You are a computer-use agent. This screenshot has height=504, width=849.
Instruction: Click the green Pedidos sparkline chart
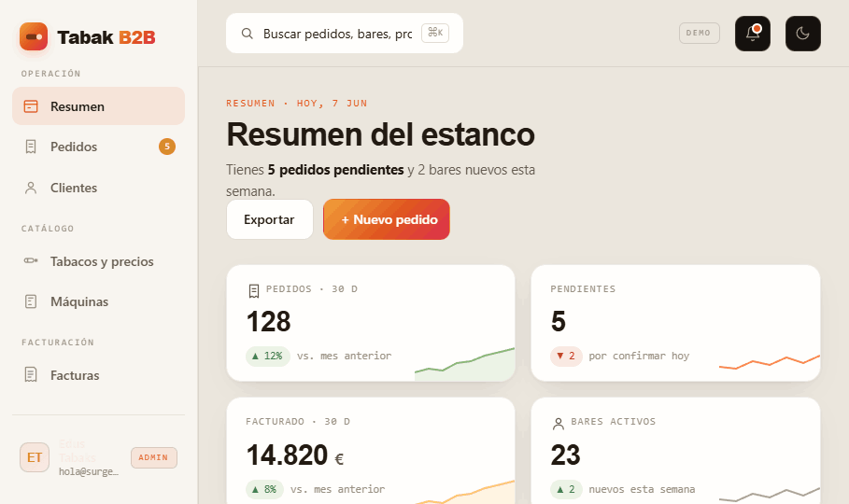click(x=464, y=364)
